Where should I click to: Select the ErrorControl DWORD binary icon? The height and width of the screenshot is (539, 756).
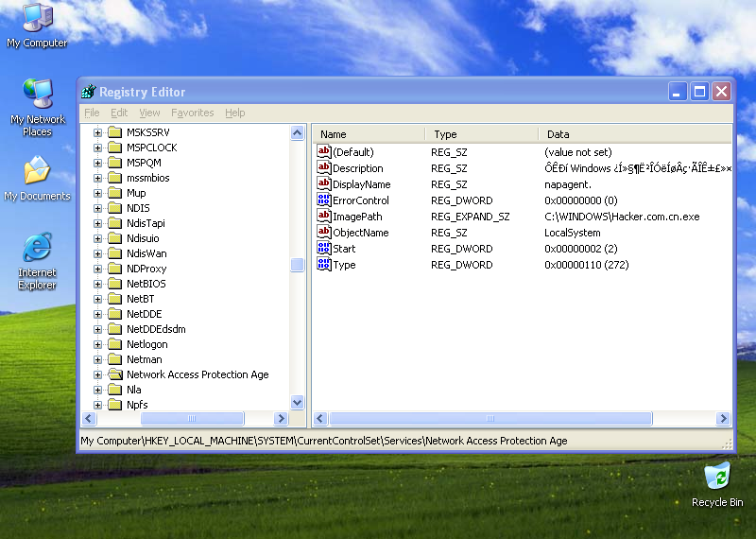(x=323, y=200)
